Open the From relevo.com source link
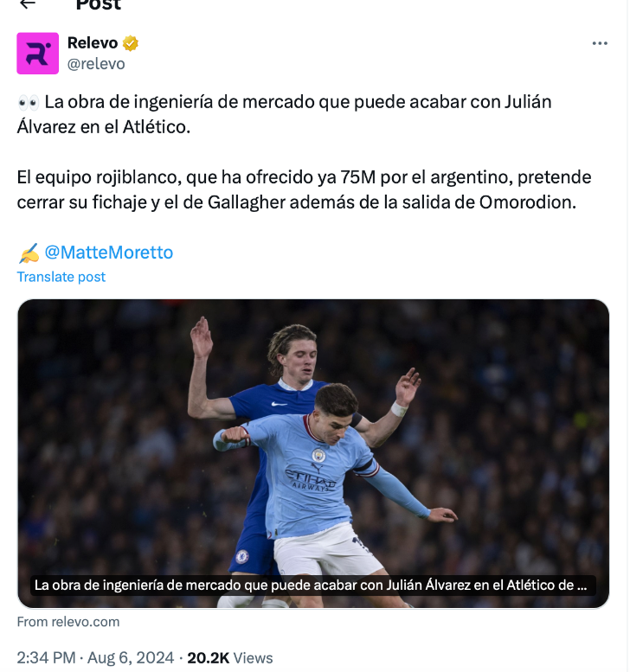The width and height of the screenshot is (630, 672). tap(68, 622)
